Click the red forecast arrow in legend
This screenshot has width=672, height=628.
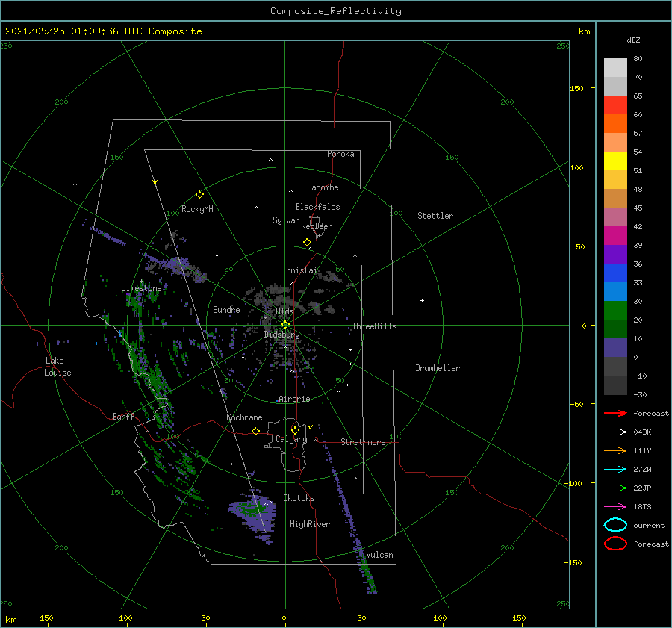[x=615, y=413]
